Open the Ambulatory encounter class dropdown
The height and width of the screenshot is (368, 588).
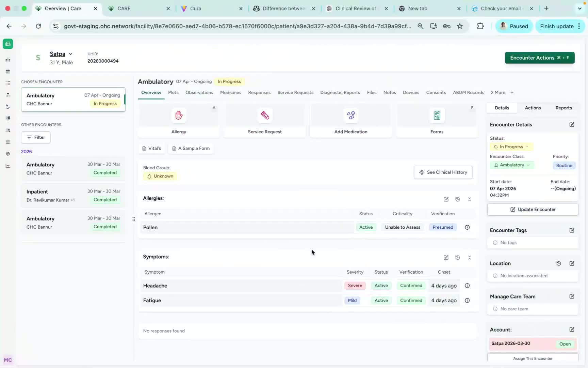coord(512,165)
